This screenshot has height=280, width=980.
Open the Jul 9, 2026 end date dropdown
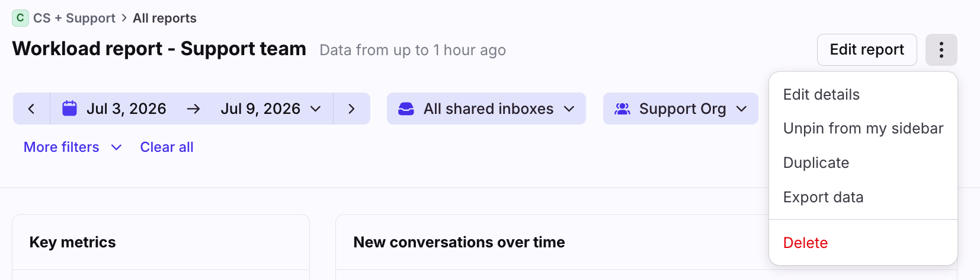click(x=271, y=109)
